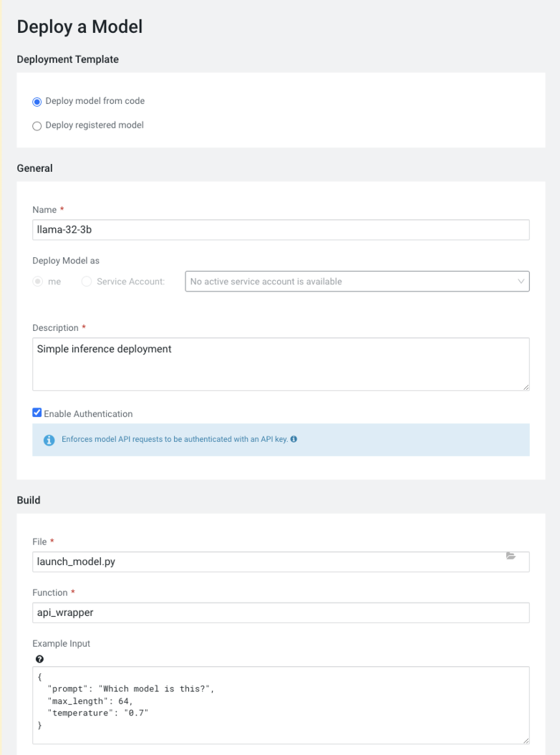Click the question mark help icon under Example Input
This screenshot has width=560, height=755.
[39, 659]
